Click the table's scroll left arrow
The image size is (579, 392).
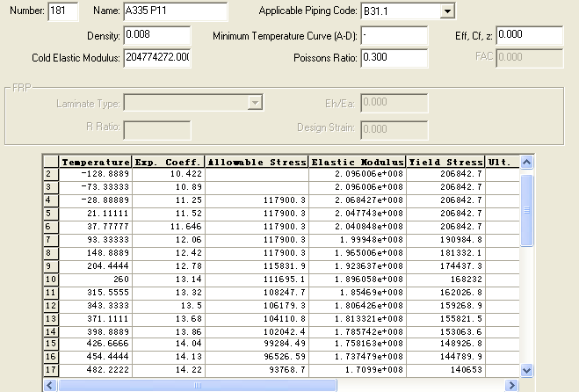tap(50, 385)
